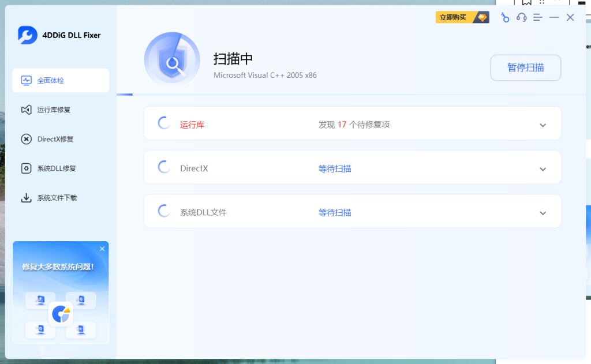This screenshot has width=591, height=364.
Task: Click the blue key activation icon
Action: (505, 18)
